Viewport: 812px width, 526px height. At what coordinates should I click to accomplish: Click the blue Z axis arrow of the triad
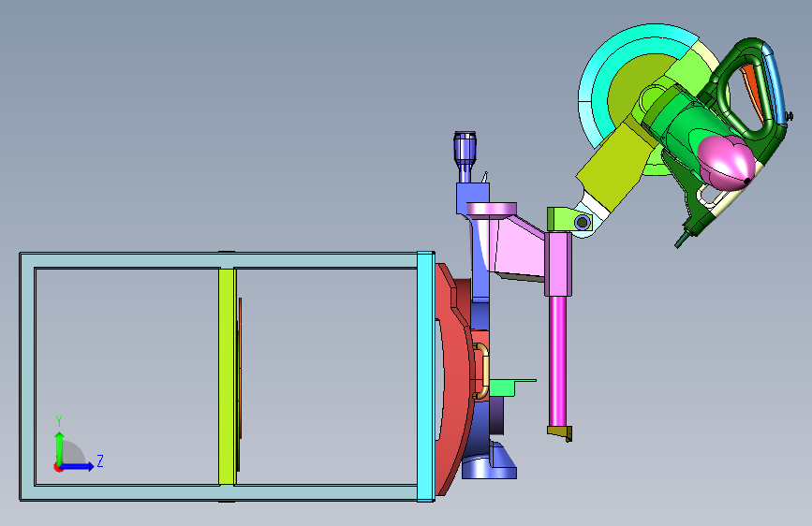click(x=78, y=466)
